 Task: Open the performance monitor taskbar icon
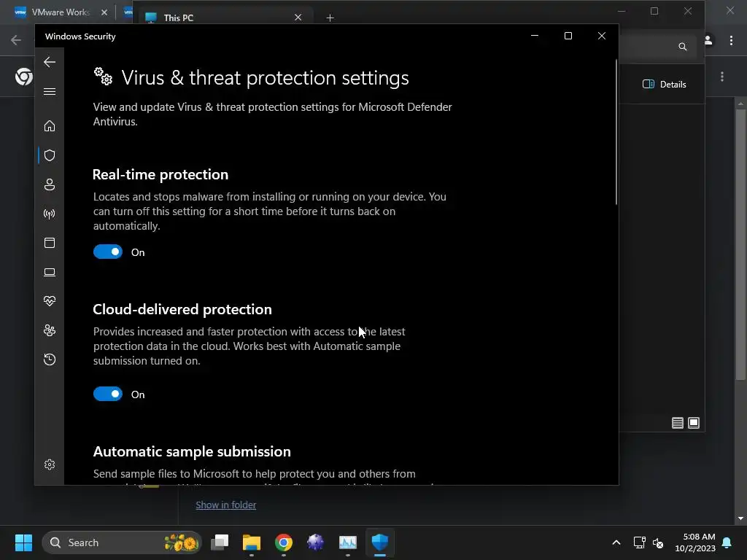[x=348, y=542]
